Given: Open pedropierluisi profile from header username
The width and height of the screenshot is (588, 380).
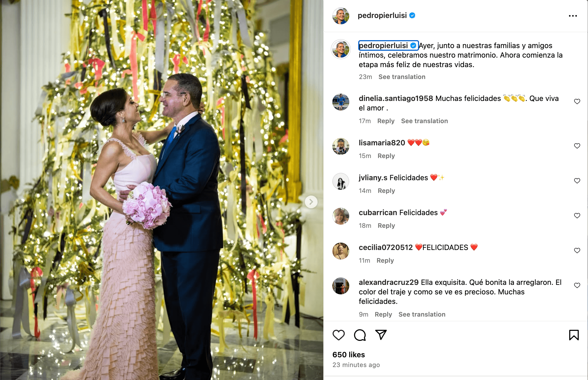Looking at the screenshot, I should (382, 16).
